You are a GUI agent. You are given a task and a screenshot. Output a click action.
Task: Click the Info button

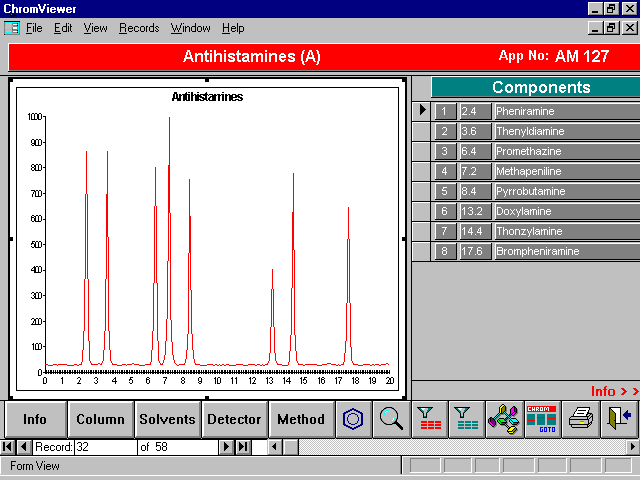coord(35,419)
